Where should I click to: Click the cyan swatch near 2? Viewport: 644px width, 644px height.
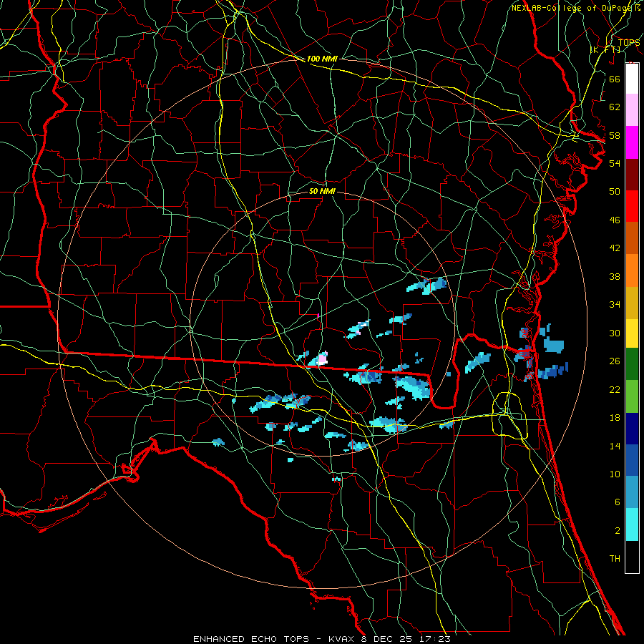click(x=632, y=525)
